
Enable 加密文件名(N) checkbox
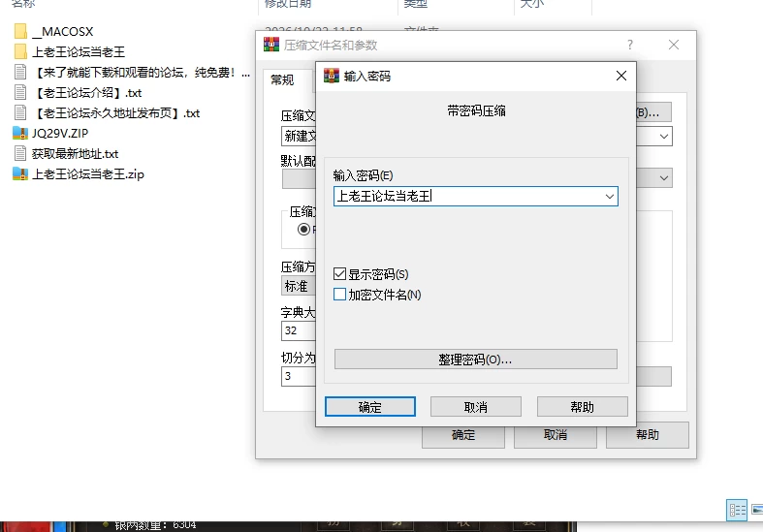[x=339, y=295]
